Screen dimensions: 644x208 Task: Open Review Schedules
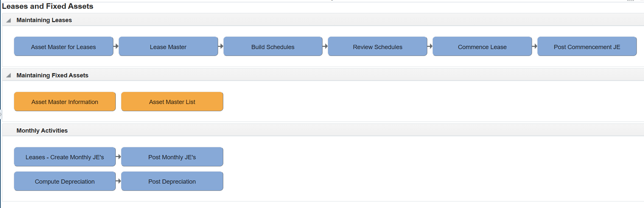click(x=378, y=47)
